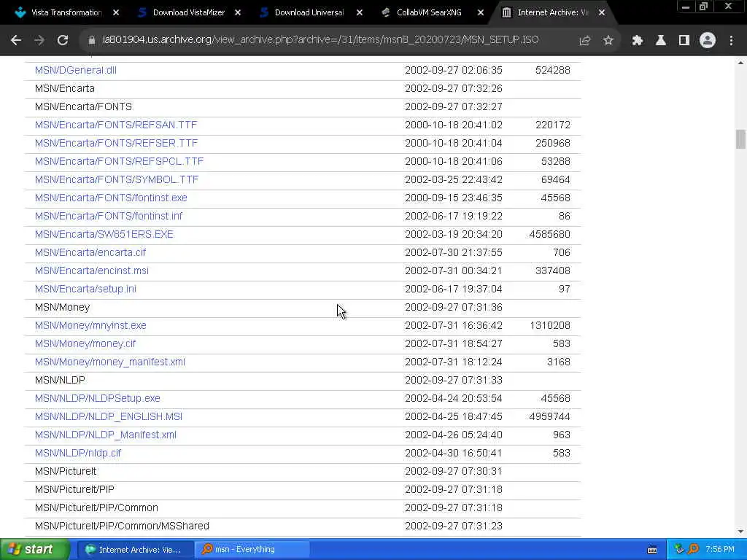Screen dimensions: 747x560
Task: Click the MSN/PictureIt/PIP/Common text
Action: click(x=96, y=507)
